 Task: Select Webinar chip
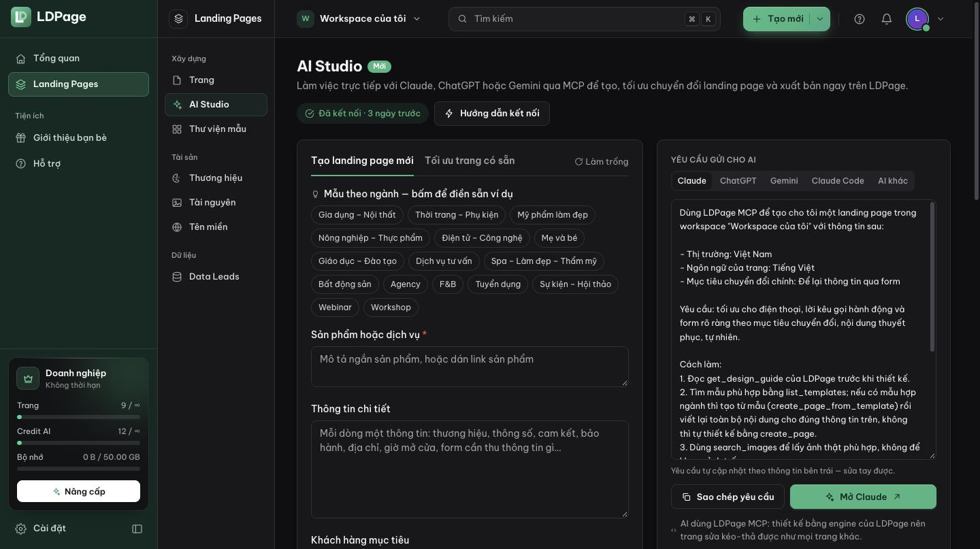pyautogui.click(x=335, y=307)
